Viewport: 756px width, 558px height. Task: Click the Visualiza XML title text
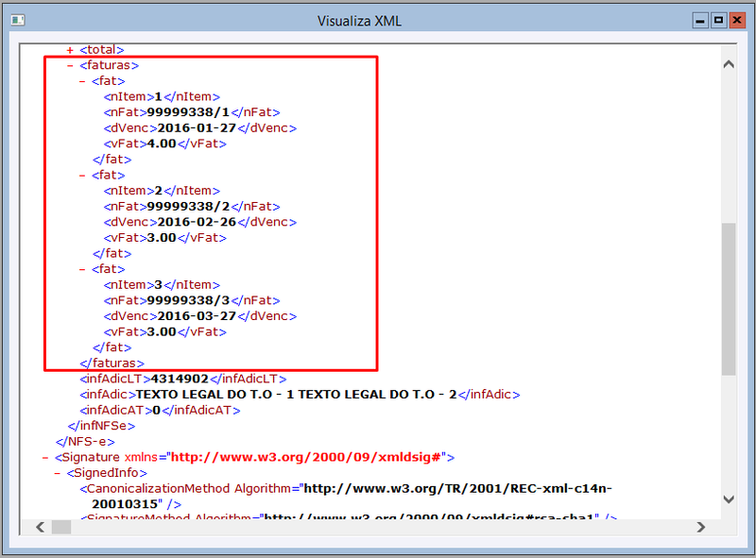click(359, 21)
